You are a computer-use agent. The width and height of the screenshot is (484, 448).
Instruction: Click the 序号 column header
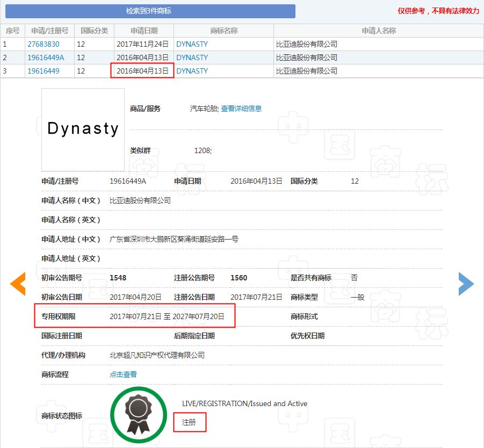[x=13, y=31]
